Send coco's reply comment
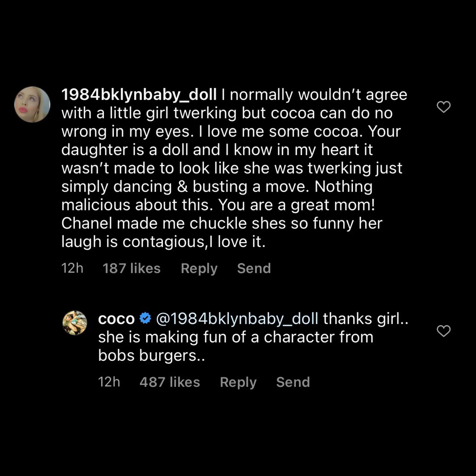Viewport: 476px width, 476px height. point(293,382)
